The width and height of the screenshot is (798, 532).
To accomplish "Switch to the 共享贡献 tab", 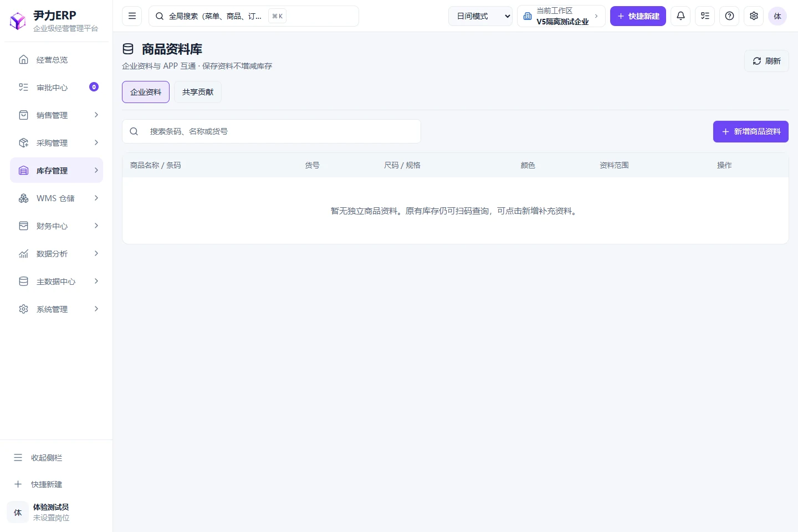I will click(198, 92).
